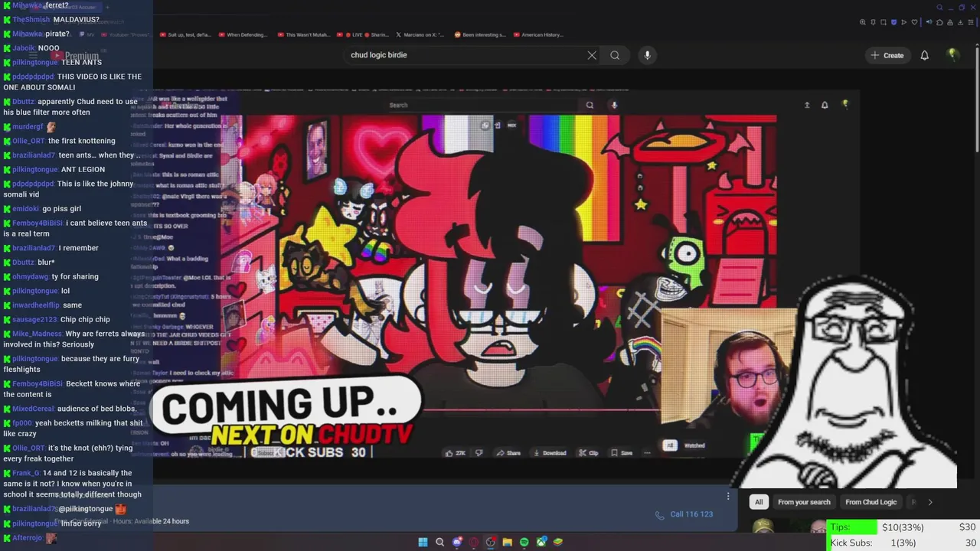980x551 pixels.
Task: Click the blue ad-blocker shield icon
Action: click(894, 22)
